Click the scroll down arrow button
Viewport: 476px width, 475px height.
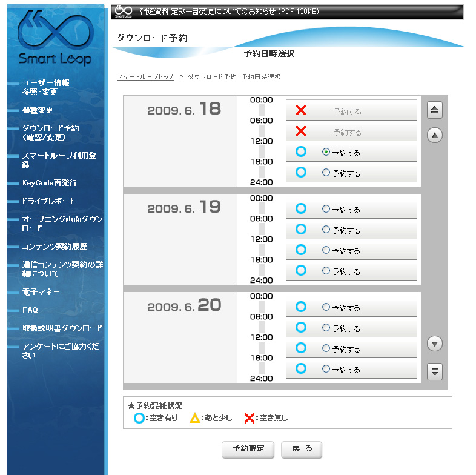[435, 344]
